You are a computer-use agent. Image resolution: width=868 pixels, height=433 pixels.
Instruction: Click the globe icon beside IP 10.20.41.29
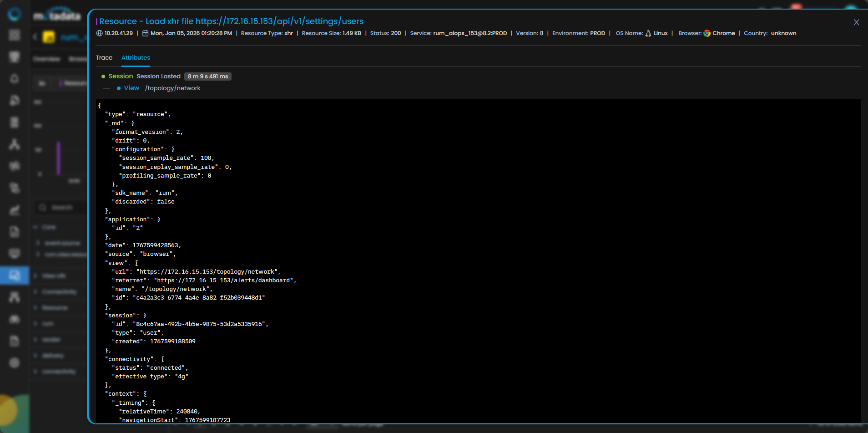[x=100, y=33]
